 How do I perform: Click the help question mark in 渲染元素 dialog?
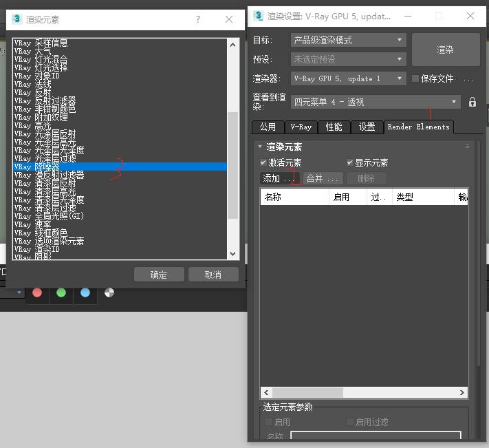coord(197,20)
